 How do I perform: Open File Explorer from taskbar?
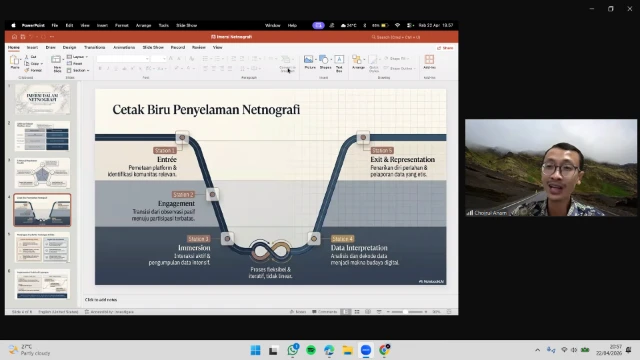347,350
